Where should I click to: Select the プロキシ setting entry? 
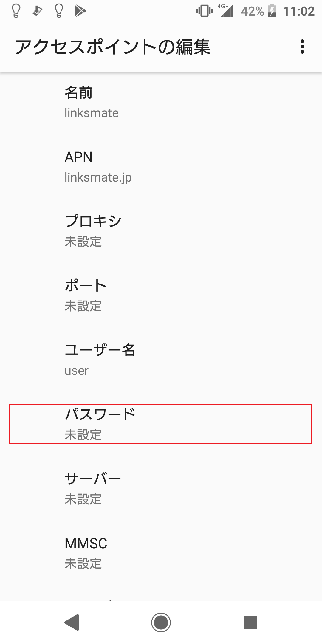[161, 231]
